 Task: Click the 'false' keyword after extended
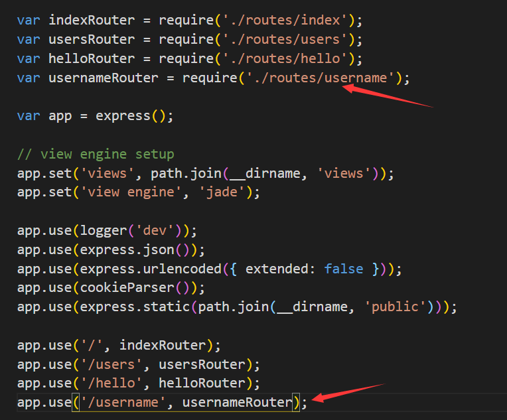pos(344,269)
